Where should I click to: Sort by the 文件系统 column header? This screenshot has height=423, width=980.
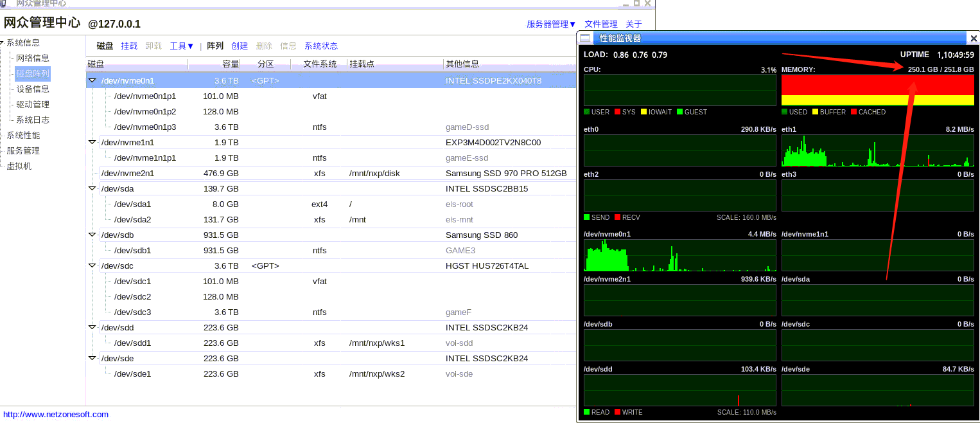click(320, 64)
